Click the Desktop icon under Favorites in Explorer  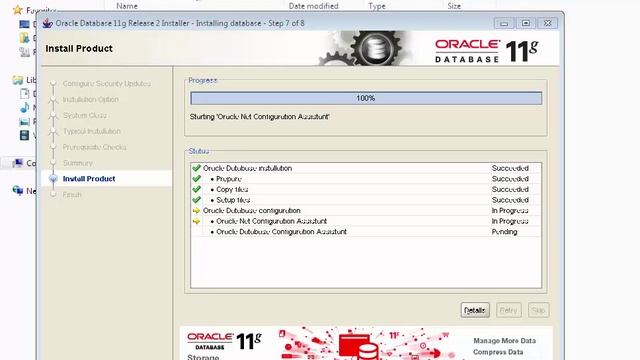24,24
